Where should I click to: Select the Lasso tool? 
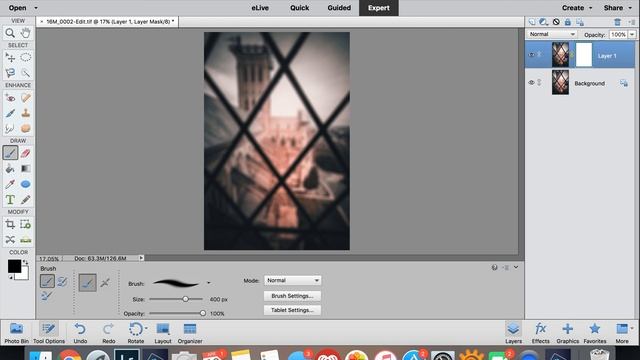[10, 73]
